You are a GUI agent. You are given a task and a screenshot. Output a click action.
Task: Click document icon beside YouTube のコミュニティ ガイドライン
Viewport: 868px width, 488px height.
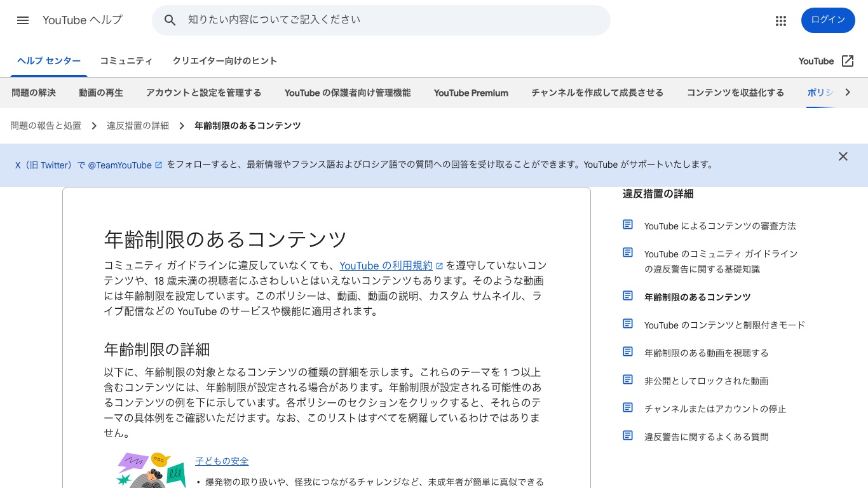click(628, 253)
